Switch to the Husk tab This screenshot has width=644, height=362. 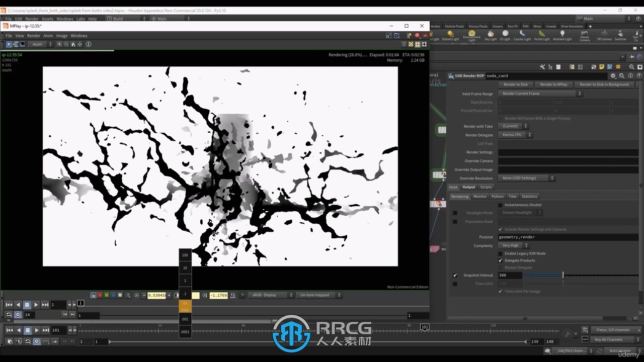tap(453, 187)
